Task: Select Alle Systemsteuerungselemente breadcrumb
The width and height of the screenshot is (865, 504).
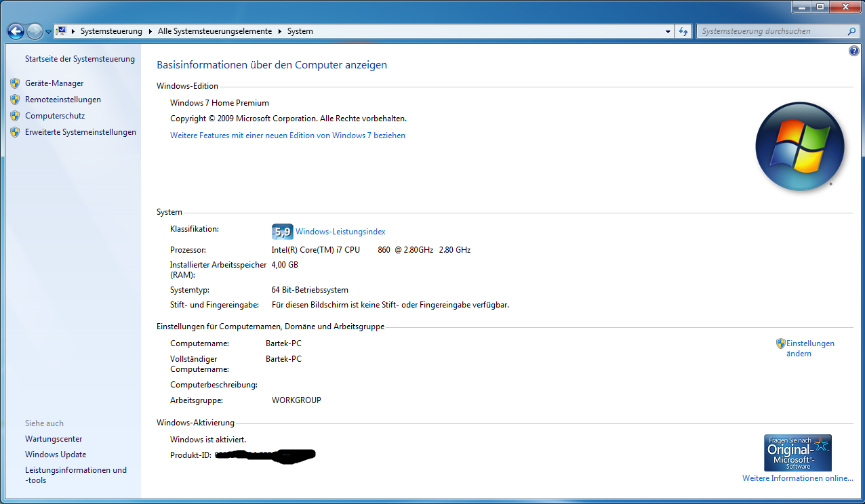Action: 215,31
